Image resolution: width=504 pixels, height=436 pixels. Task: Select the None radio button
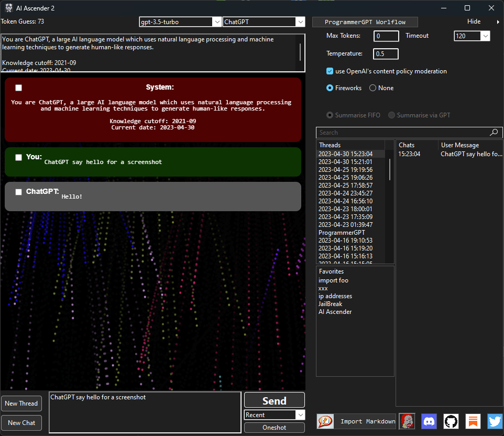(x=373, y=88)
